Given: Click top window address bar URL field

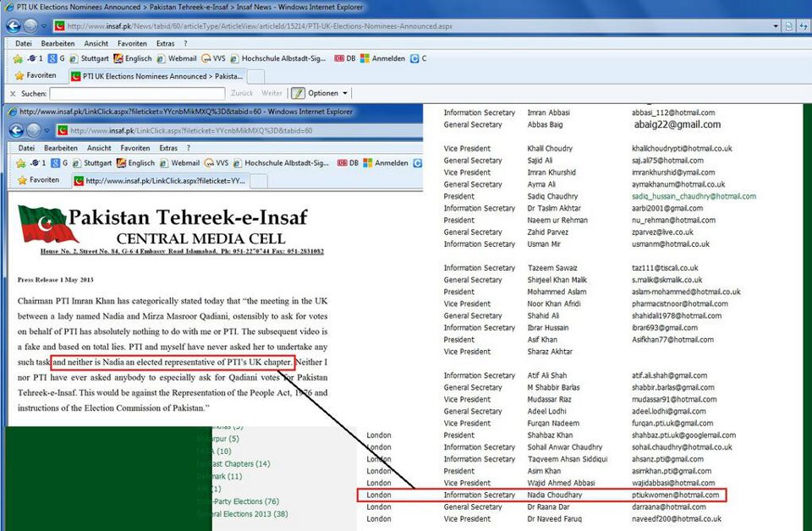Looking at the screenshot, I should click(413, 26).
